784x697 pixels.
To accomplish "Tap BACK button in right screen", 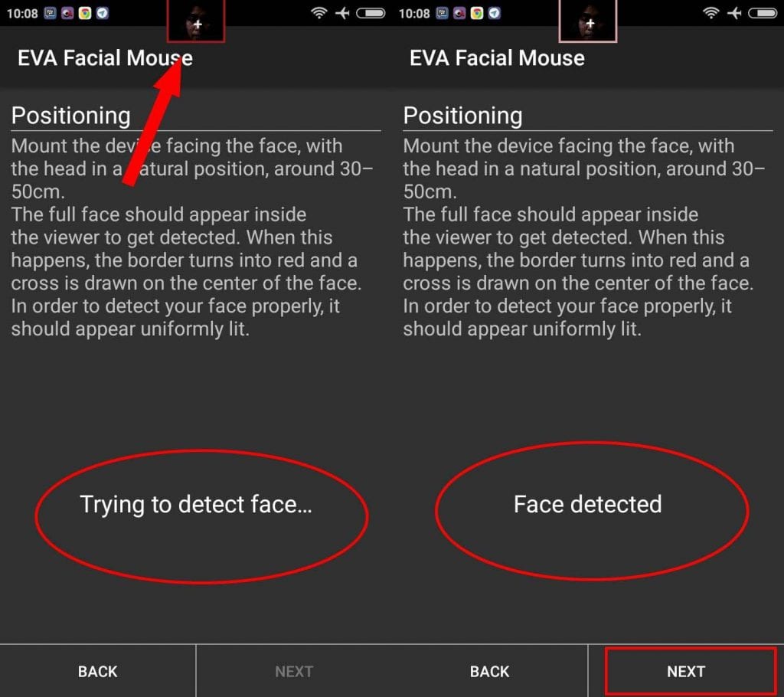I will click(489, 671).
